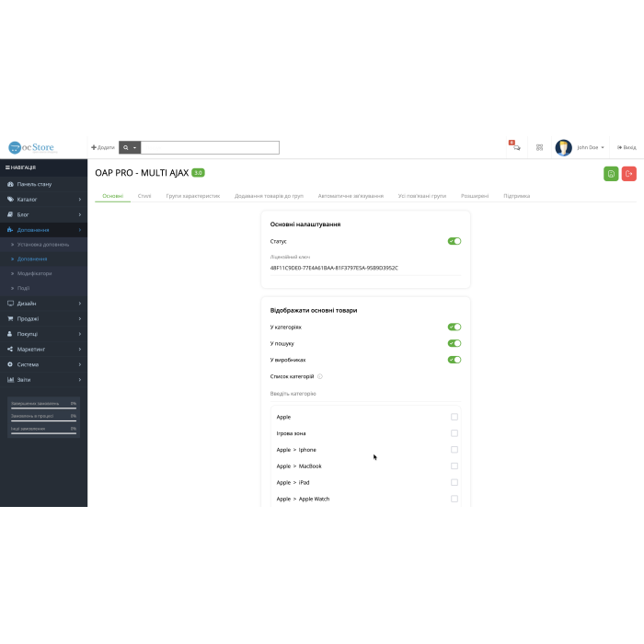Click the System gear icon in sidebar
The width and height of the screenshot is (644, 644).
coord(10,364)
